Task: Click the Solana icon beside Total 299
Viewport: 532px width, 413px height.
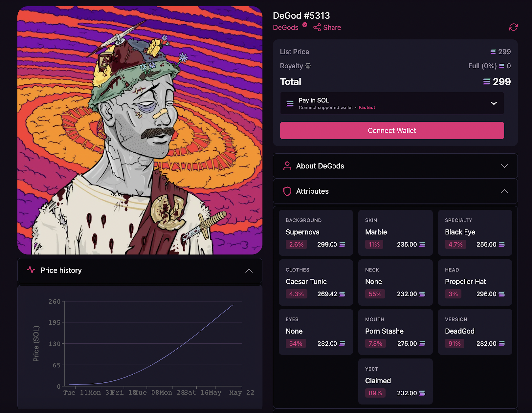Action: (x=487, y=82)
